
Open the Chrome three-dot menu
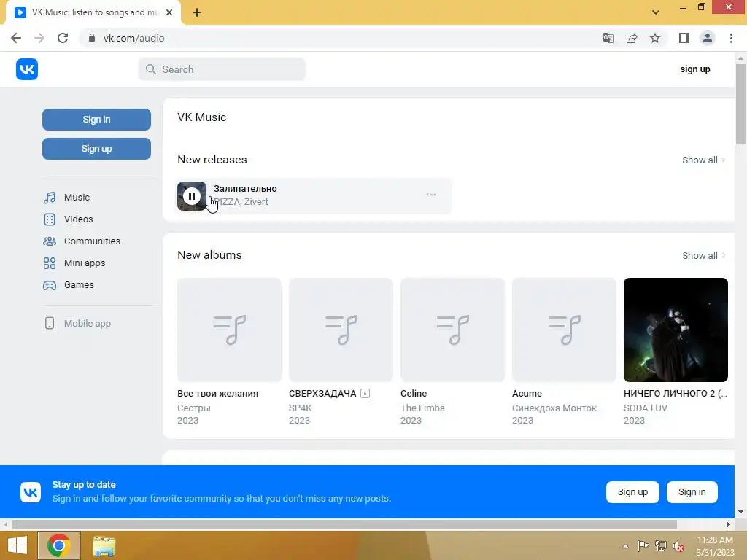pyautogui.click(x=731, y=38)
